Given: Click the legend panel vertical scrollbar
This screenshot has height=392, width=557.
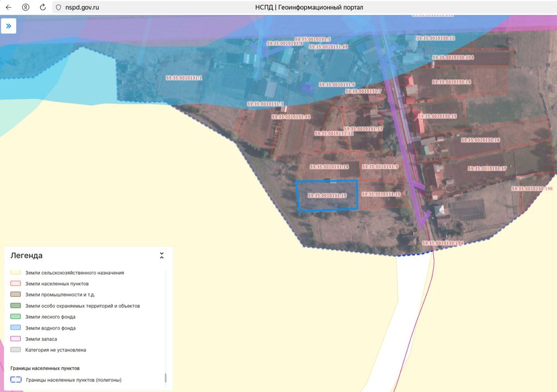Looking at the screenshot, I should pos(166,378).
